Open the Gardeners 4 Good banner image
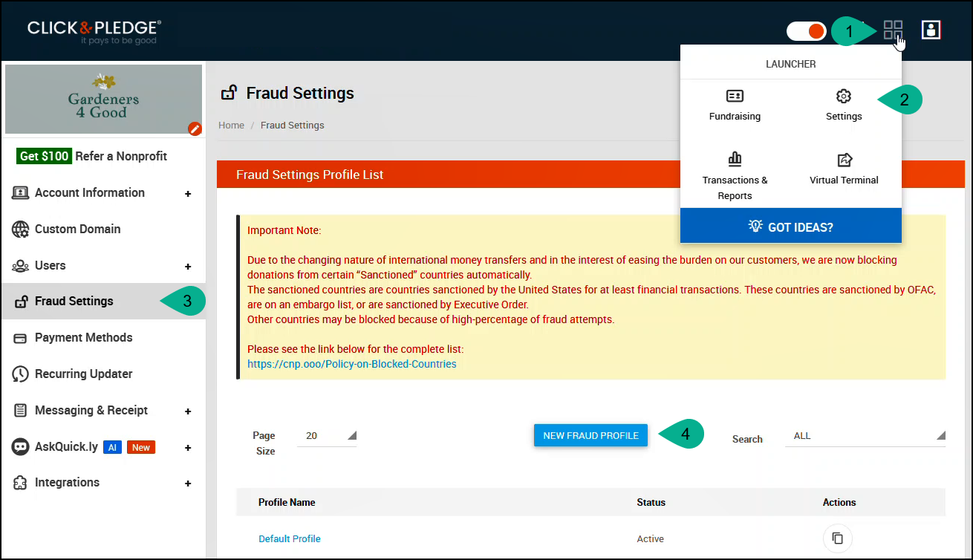This screenshot has width=973, height=560. point(103,99)
